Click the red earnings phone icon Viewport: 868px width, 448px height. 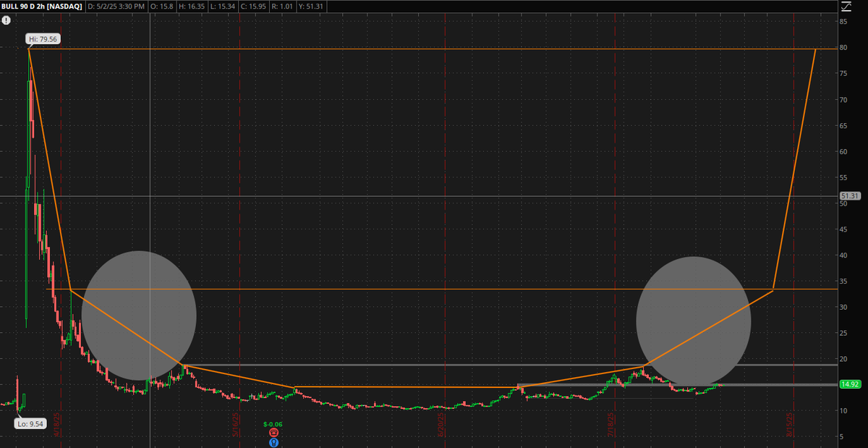[273, 433]
